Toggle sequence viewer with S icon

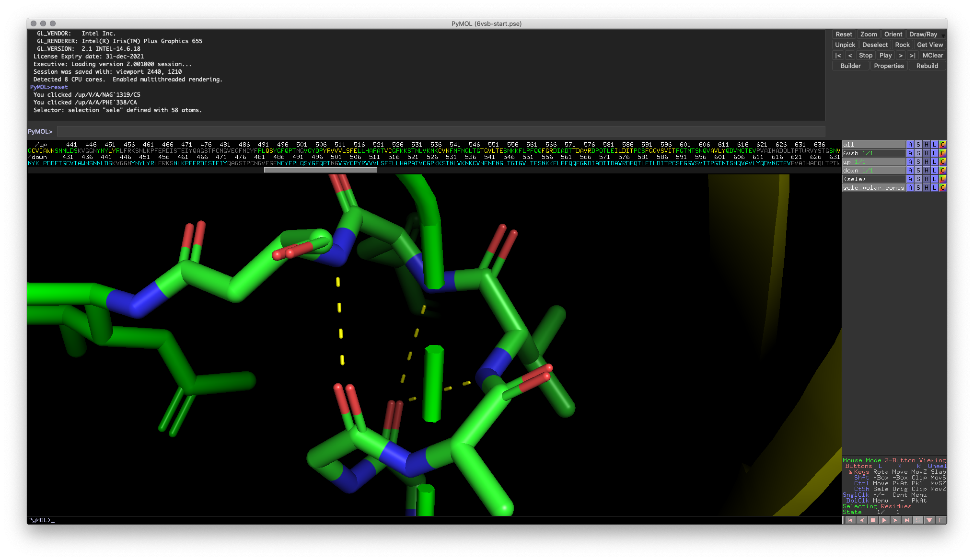click(x=918, y=520)
